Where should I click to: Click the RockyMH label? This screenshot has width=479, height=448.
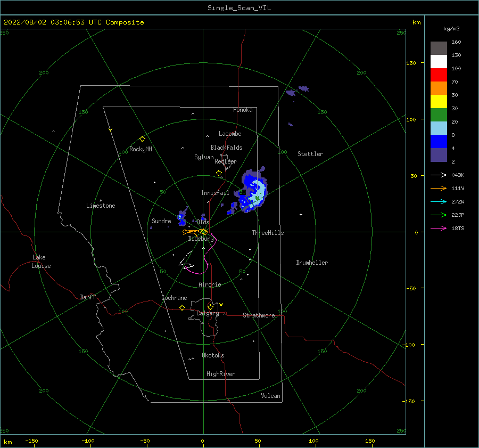[141, 149]
